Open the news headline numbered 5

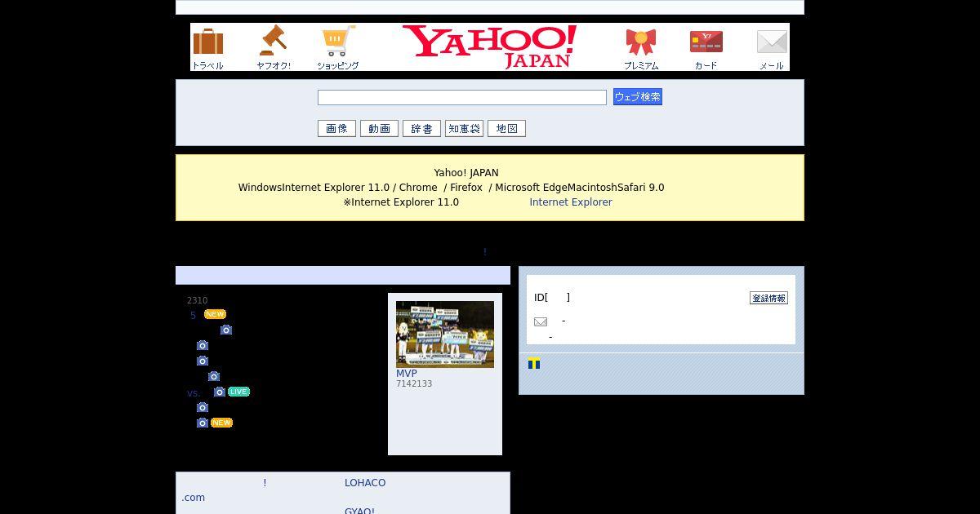(194, 315)
